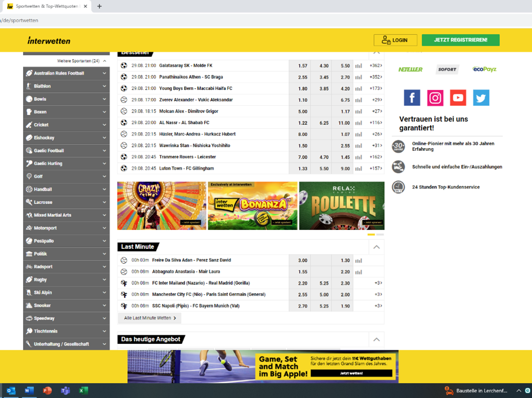
Task: Open Handball in the sports menu
Action: (66, 189)
